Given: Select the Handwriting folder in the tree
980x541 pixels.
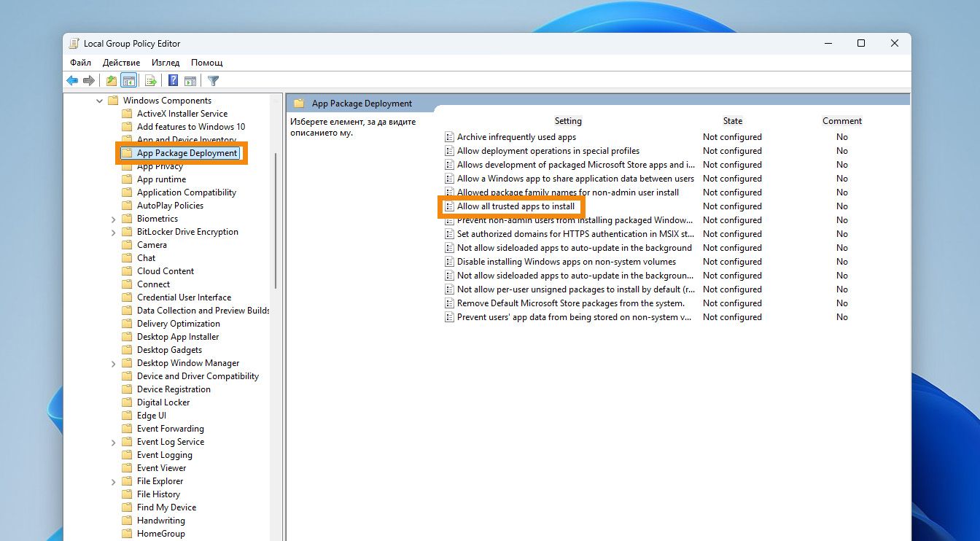Looking at the screenshot, I should [161, 521].
